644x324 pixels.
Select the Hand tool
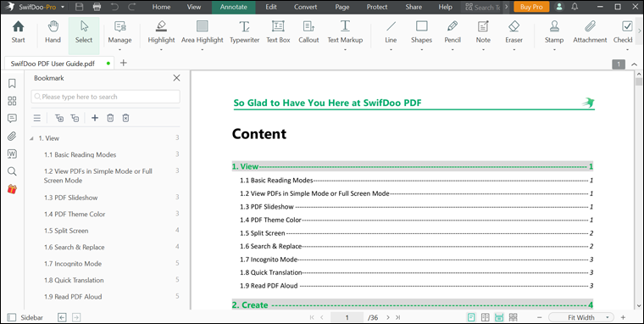click(53, 32)
